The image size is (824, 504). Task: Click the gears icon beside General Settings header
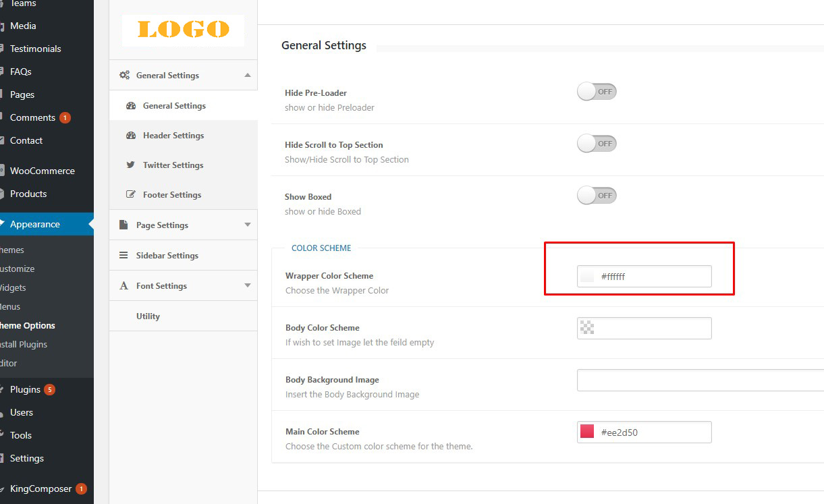point(124,76)
